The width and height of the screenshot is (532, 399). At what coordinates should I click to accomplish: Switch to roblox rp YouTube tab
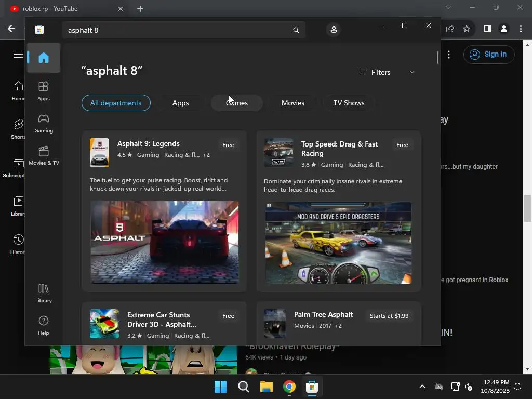(64, 9)
